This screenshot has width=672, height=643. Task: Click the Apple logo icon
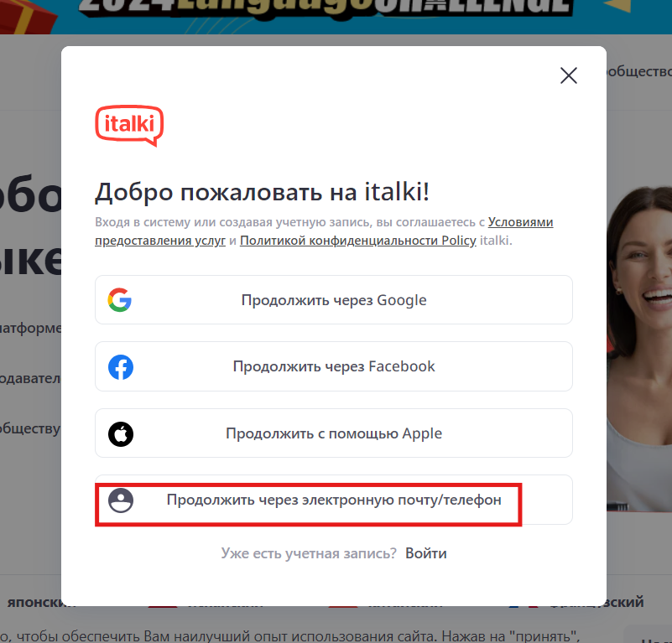(x=121, y=434)
